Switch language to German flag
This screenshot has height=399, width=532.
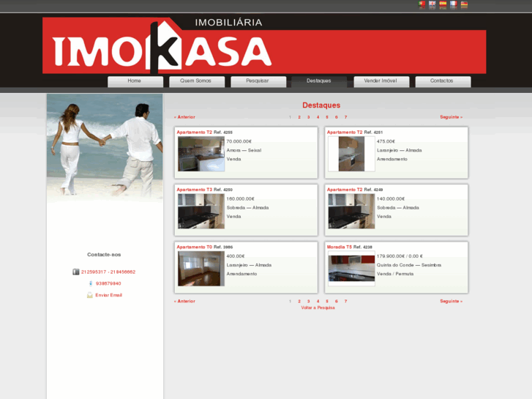coord(464,4)
